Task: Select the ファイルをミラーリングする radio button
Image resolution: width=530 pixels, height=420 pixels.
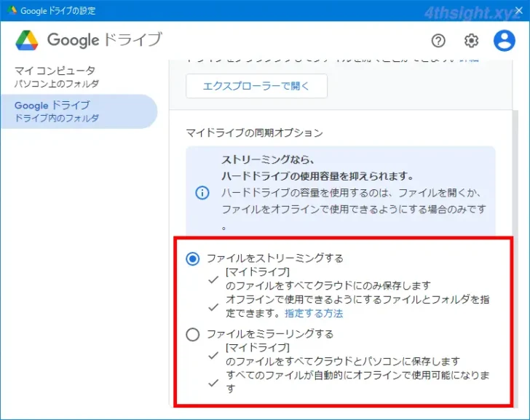Action: click(193, 335)
